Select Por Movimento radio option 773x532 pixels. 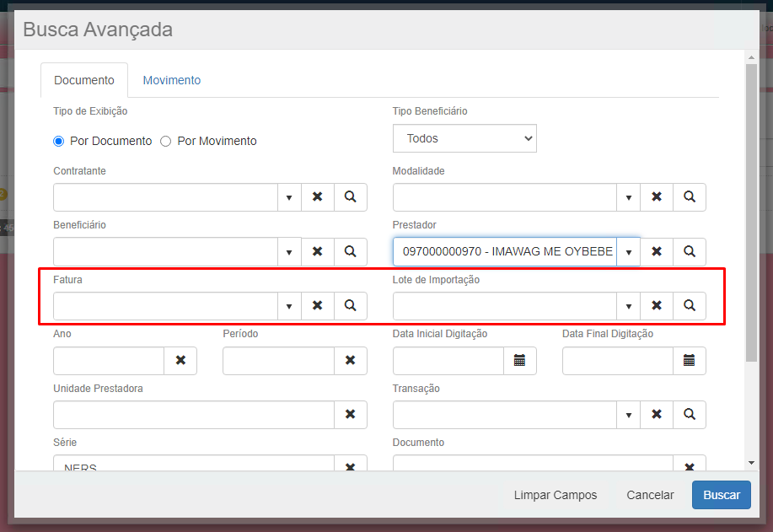[165, 142]
